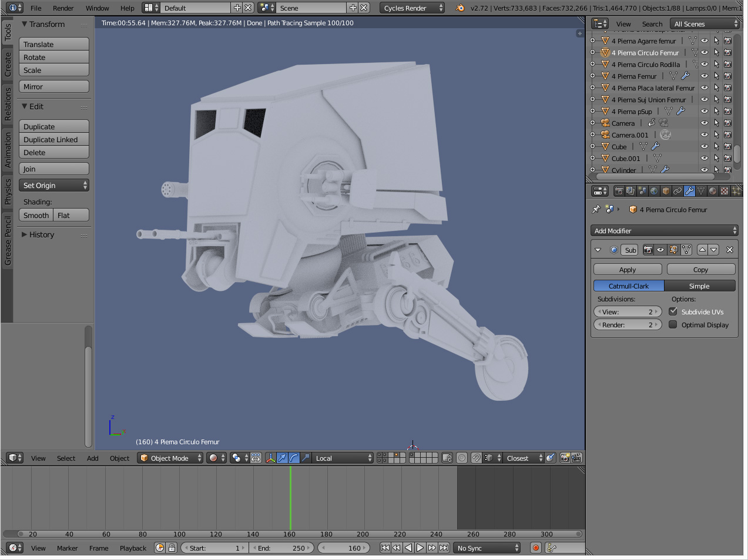
Task: Open the Texture properties tab (checker icon)
Action: [x=724, y=191]
